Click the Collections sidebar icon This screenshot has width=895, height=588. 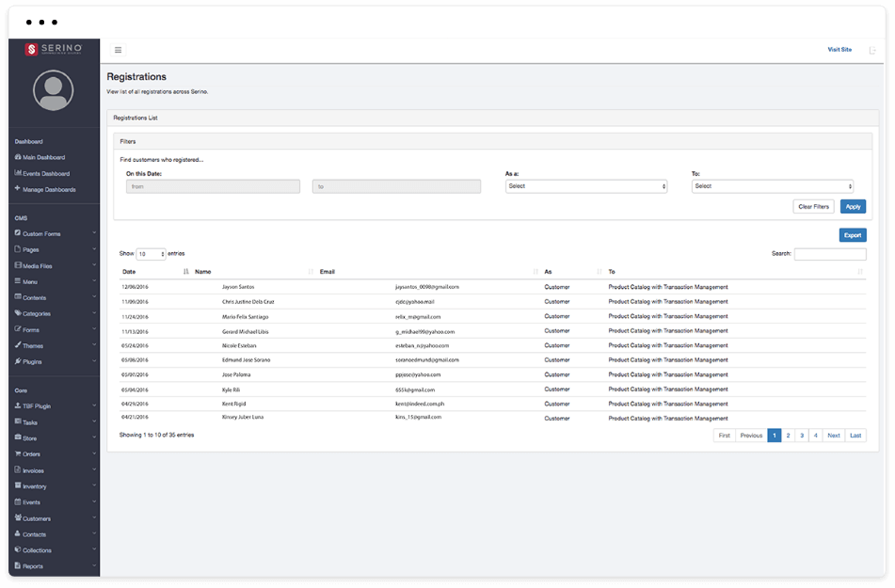(18, 549)
